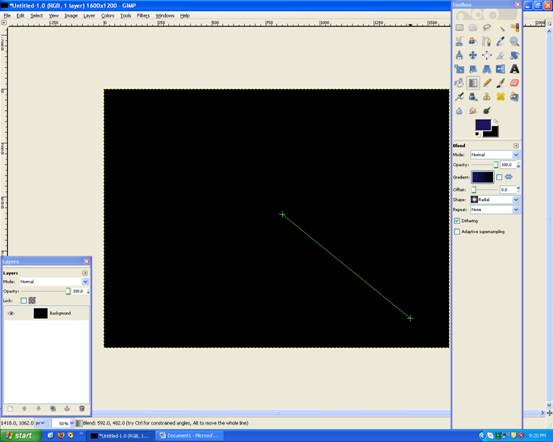
Task: Toggle the layer lock alpha channel icon
Action: coord(32,301)
